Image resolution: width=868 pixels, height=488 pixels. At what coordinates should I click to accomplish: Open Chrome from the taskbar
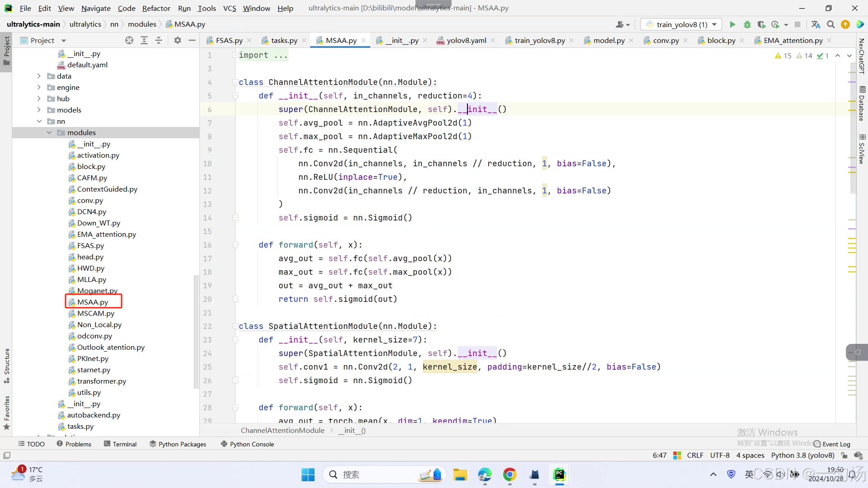(509, 474)
